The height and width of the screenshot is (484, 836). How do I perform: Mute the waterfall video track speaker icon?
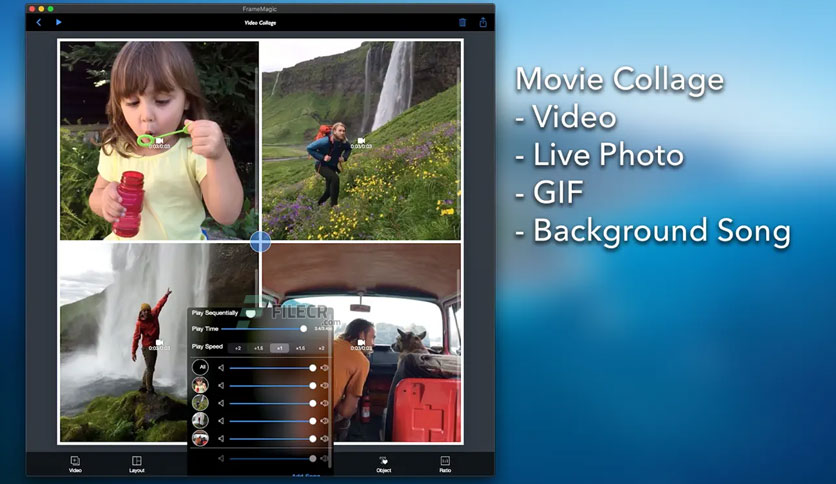(221, 421)
